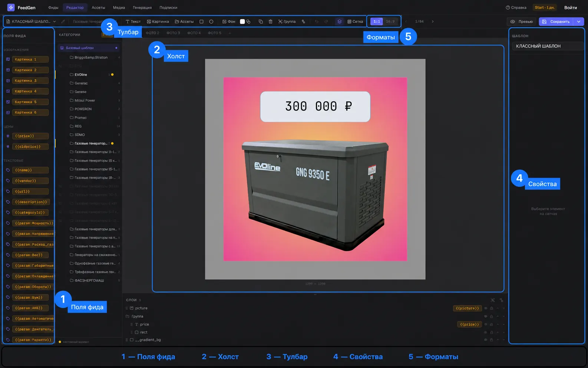
Task: Go to next item with right chevron
Action: click(x=433, y=22)
